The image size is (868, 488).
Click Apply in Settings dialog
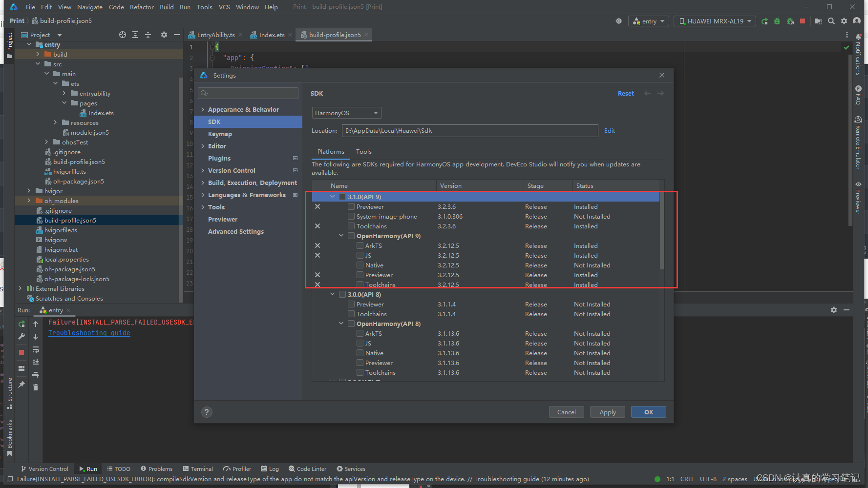point(608,412)
